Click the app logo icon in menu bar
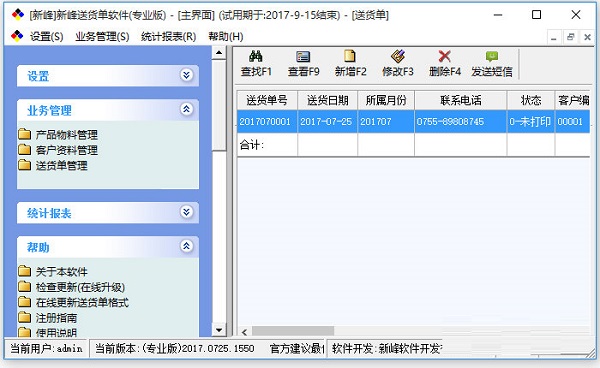This screenshot has width=600, height=368. click(17, 36)
